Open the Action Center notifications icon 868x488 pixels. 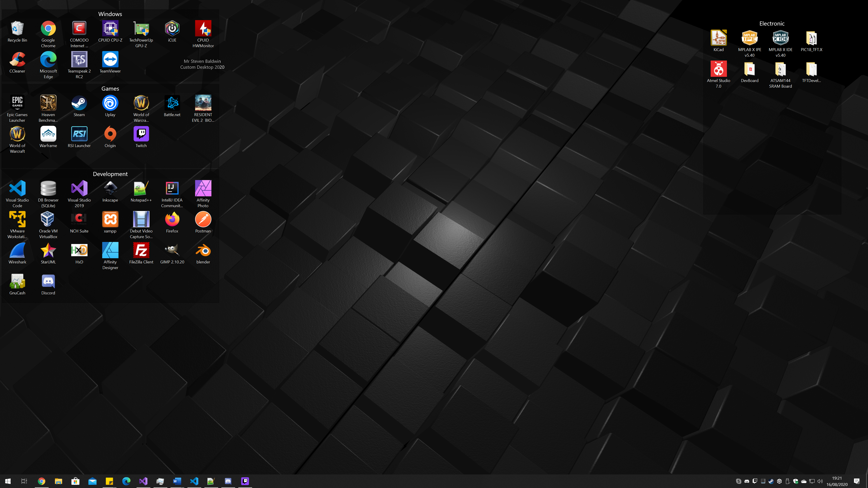[856, 481]
